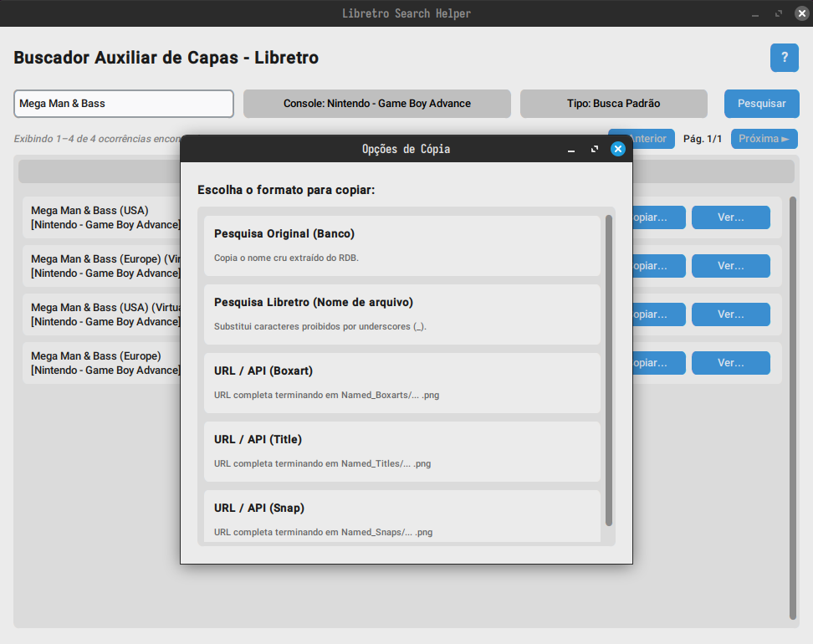This screenshot has width=813, height=644.
Task: Click the Exibindo 1–4 de 4 ocorrências text
Action: coord(97,139)
